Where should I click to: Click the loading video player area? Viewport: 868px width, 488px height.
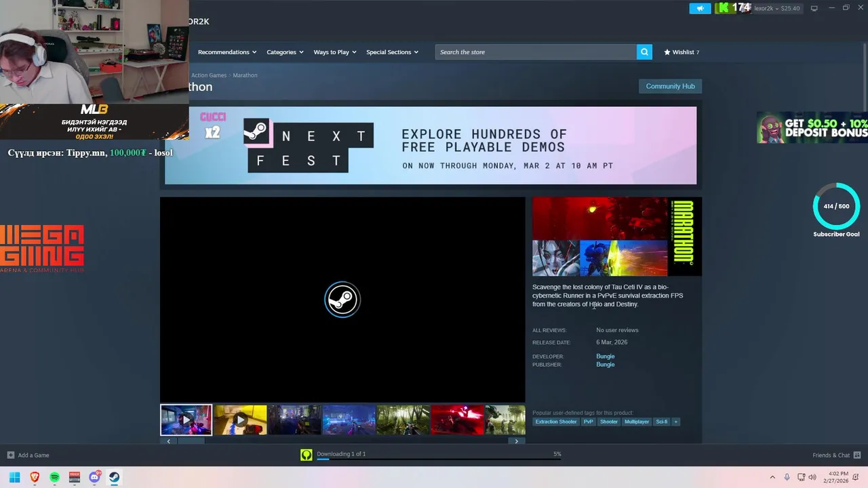click(x=342, y=300)
